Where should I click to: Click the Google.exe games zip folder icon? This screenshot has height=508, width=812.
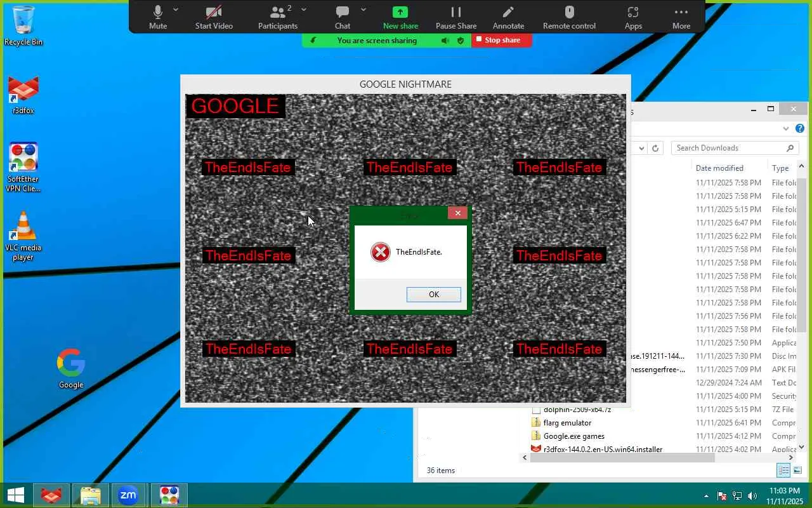click(536, 436)
